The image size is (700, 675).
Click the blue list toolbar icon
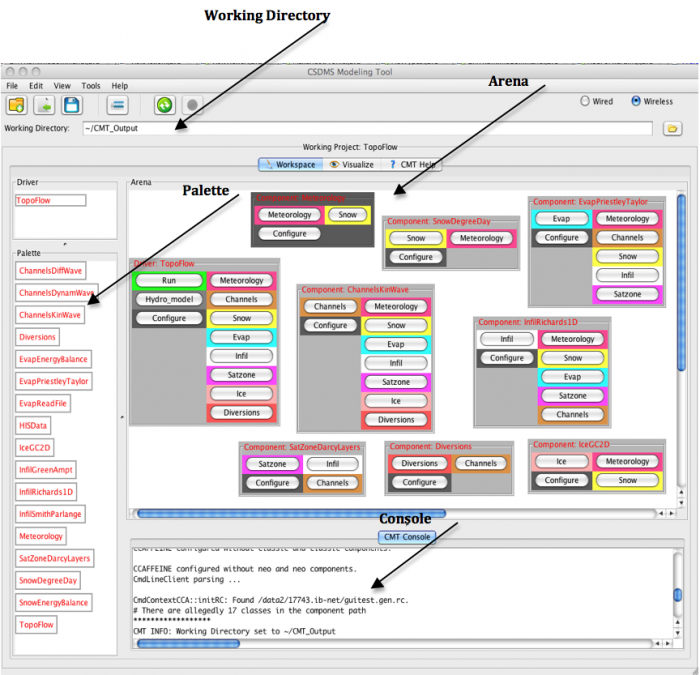click(x=117, y=105)
